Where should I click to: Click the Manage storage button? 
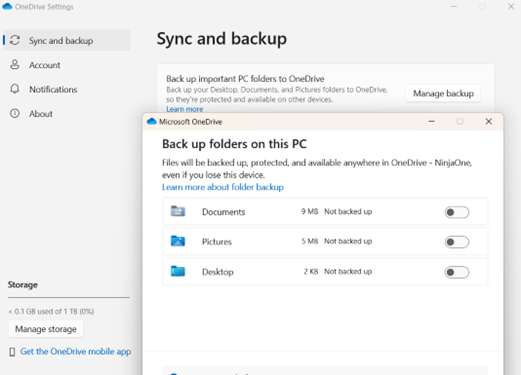pos(46,329)
